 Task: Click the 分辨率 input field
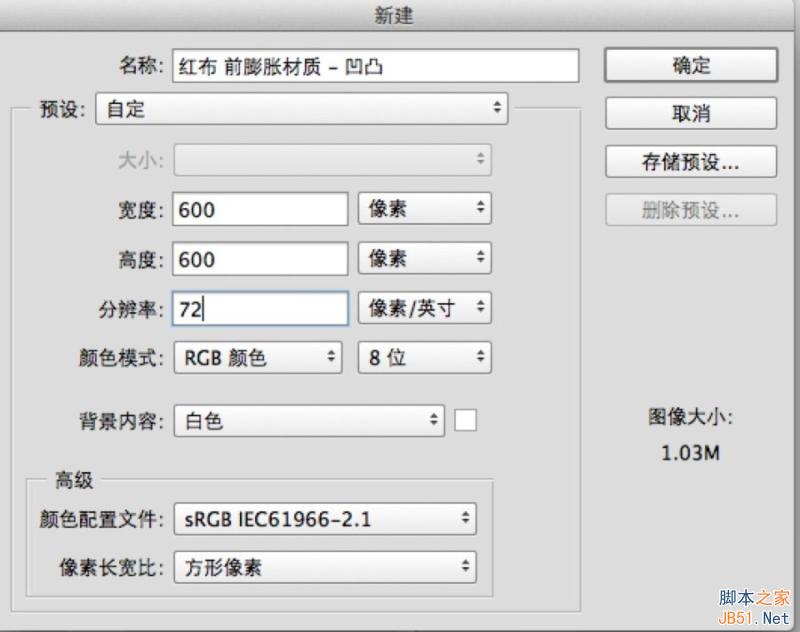click(x=260, y=308)
